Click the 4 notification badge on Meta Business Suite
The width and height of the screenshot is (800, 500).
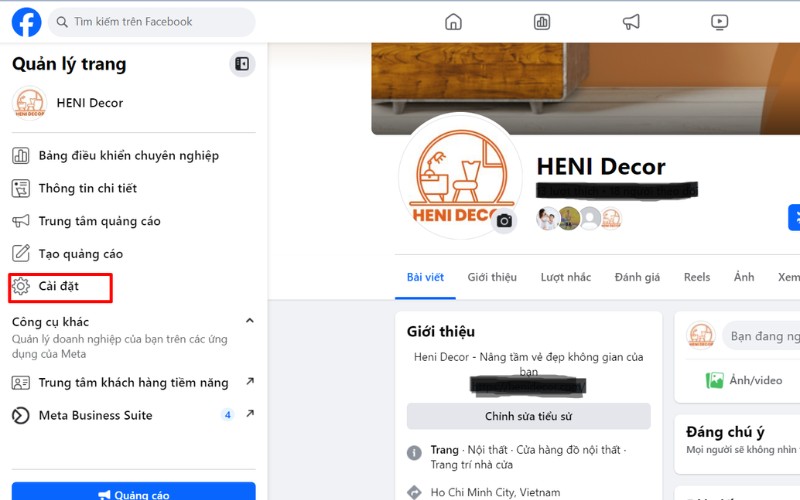coord(228,415)
